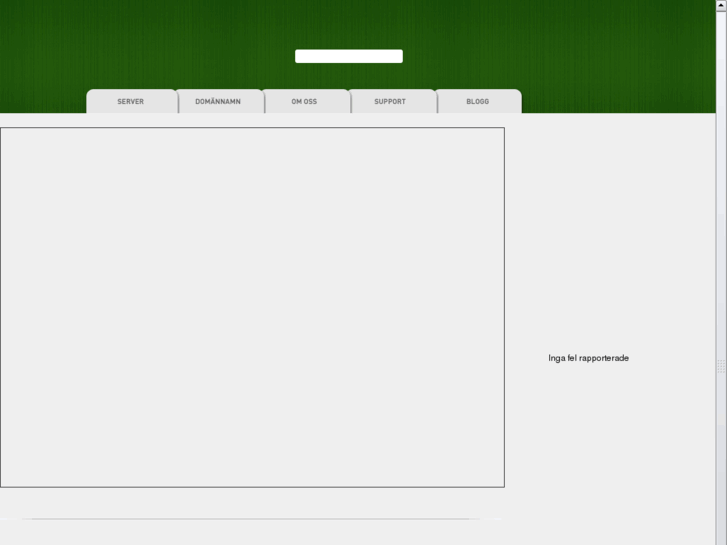Click the 'Inga fel rapporterade' text
Image resolution: width=727 pixels, height=545 pixels.
(x=588, y=358)
